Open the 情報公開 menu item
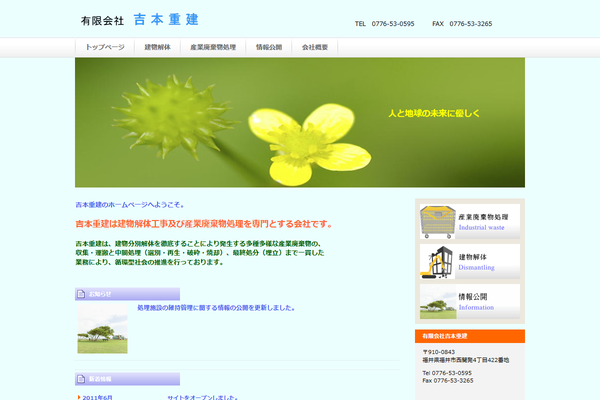The height and width of the screenshot is (400, 600). pos(269,47)
